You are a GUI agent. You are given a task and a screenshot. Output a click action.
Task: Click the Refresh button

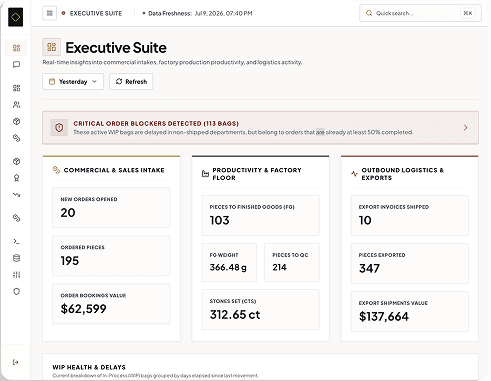131,82
